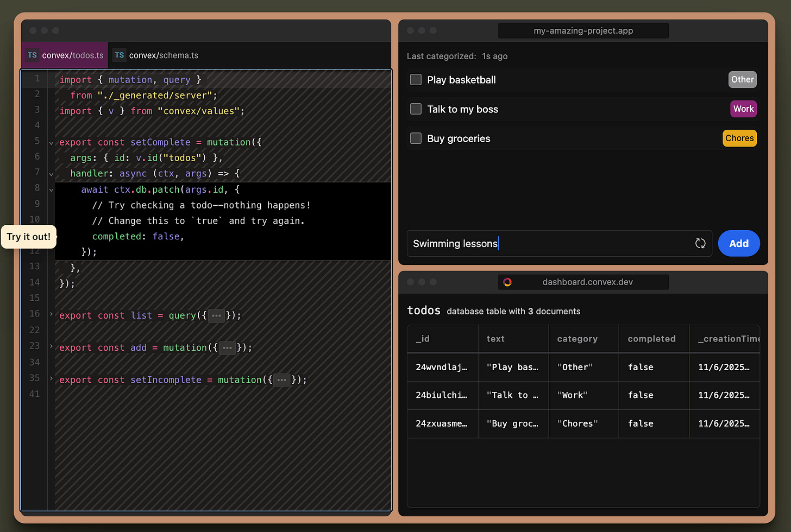This screenshot has width=791, height=532.
Task: Click the collapsed ellipsis in the add mutation
Action: pyautogui.click(x=228, y=348)
